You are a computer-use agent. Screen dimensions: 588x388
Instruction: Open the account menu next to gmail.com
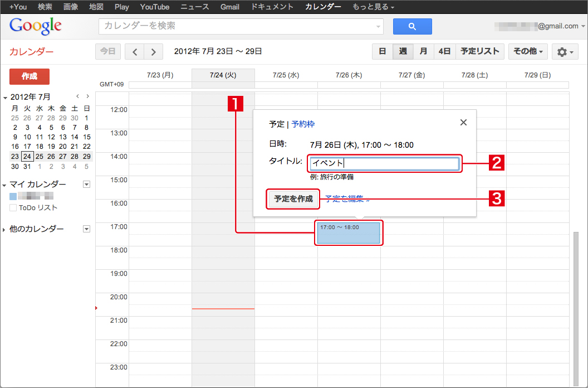click(583, 26)
